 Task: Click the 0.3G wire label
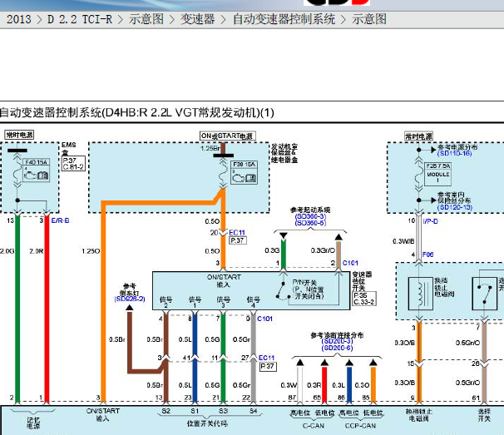(272, 250)
